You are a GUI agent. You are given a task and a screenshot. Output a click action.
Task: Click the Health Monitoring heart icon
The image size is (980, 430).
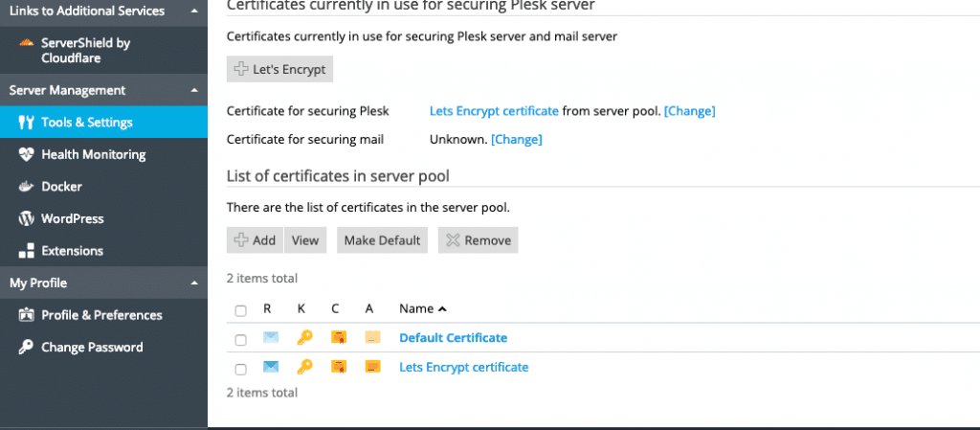[26, 154]
